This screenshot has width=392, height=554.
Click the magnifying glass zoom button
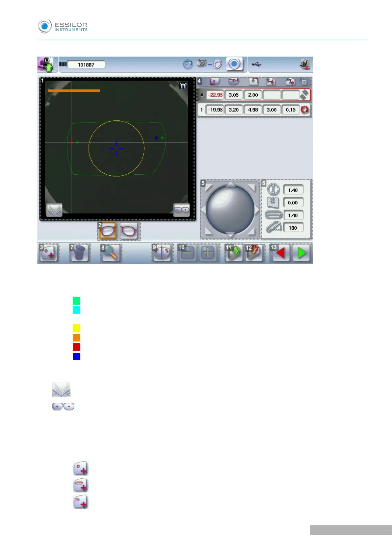tap(110, 253)
